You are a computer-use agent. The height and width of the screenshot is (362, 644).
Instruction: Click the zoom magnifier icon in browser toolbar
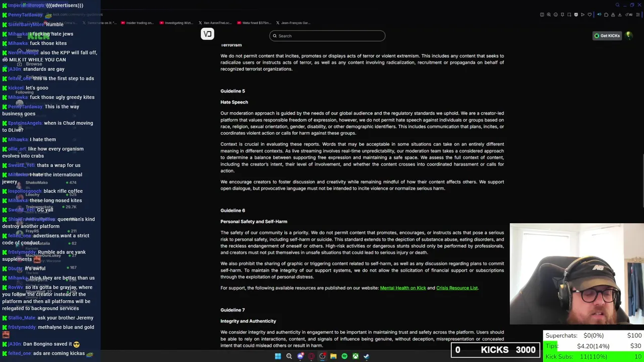click(549, 15)
